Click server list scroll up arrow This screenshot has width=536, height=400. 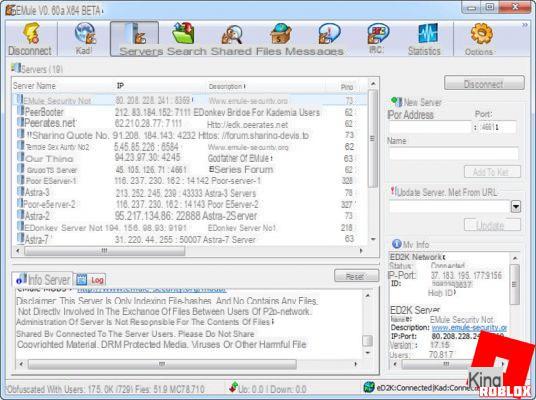(373, 83)
